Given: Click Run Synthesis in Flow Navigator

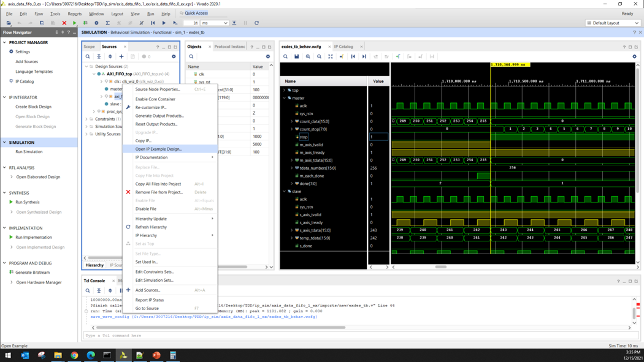Looking at the screenshot, I should point(28,202).
